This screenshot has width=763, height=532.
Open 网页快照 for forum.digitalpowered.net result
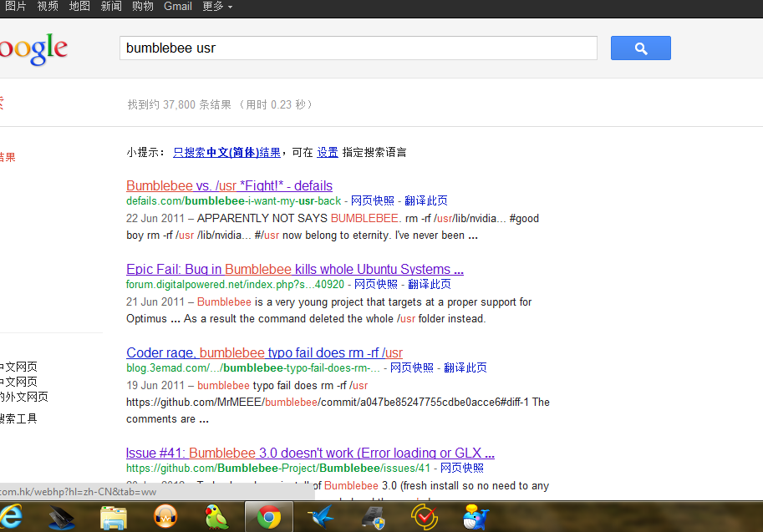[x=376, y=285]
